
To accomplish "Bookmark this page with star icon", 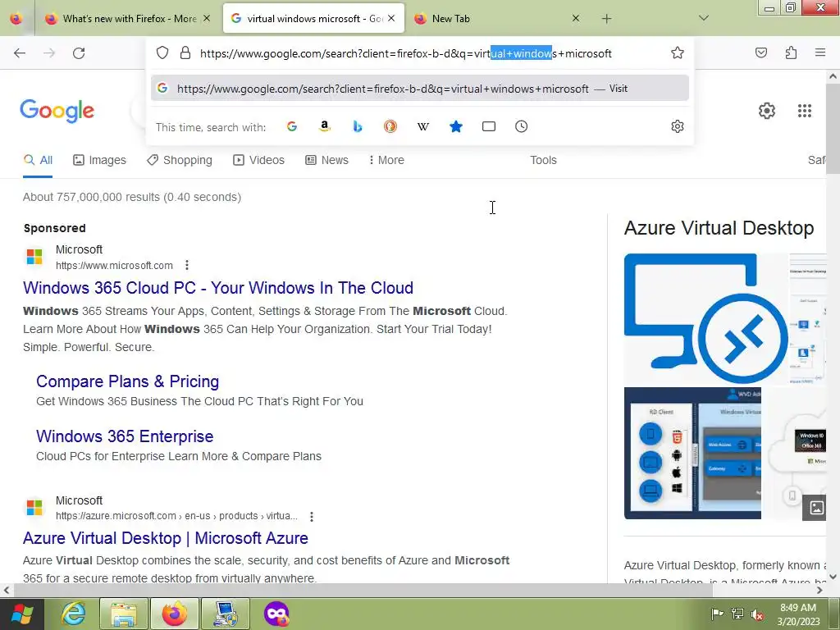I will 677,53.
